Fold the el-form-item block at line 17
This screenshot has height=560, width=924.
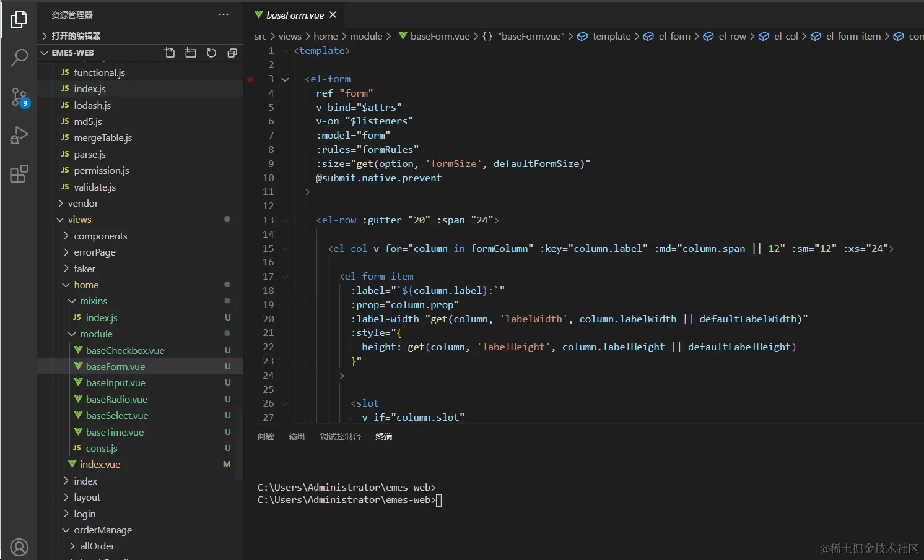click(285, 277)
